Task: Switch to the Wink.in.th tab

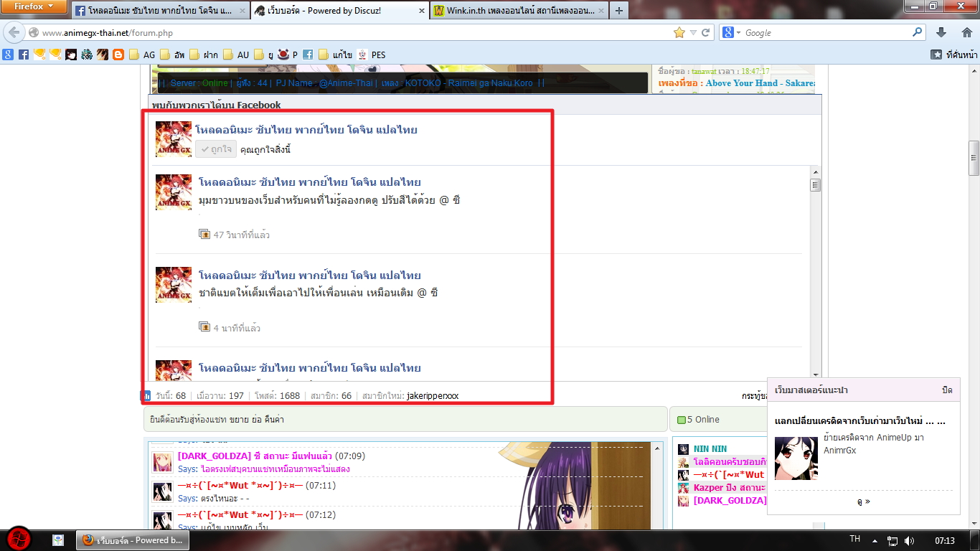Action: (x=519, y=11)
